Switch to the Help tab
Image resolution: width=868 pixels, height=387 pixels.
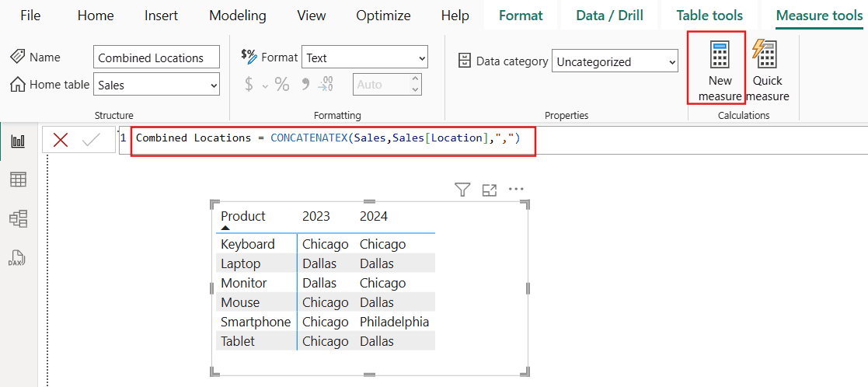455,15
